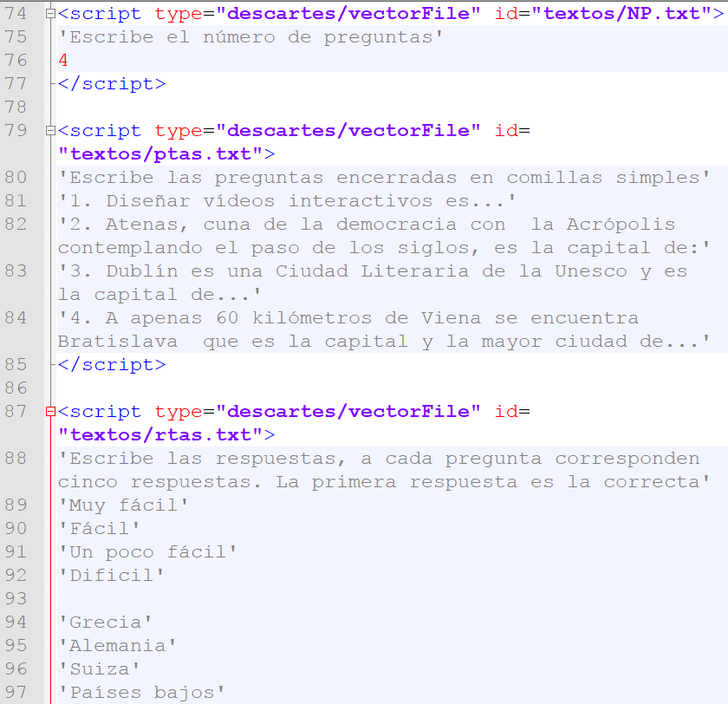The width and height of the screenshot is (728, 704).
Task: Collapse the rtas.txt script block at line 87
Action: [51, 412]
